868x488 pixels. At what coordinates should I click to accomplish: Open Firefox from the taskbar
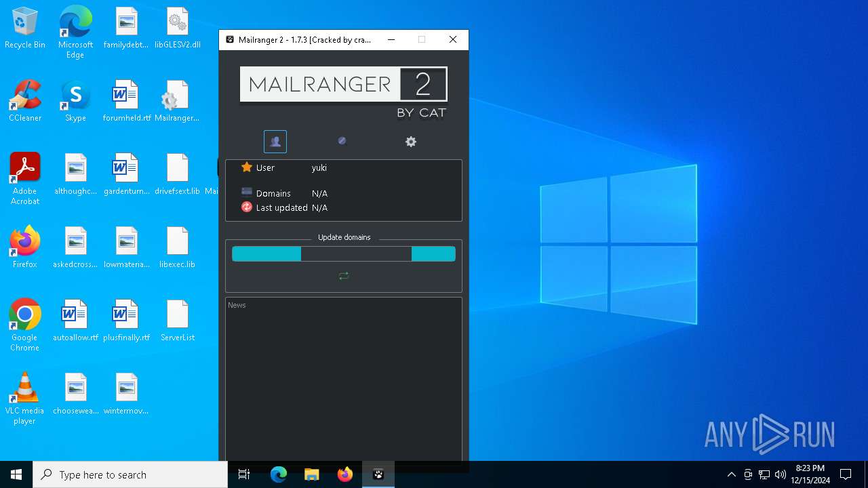click(345, 474)
